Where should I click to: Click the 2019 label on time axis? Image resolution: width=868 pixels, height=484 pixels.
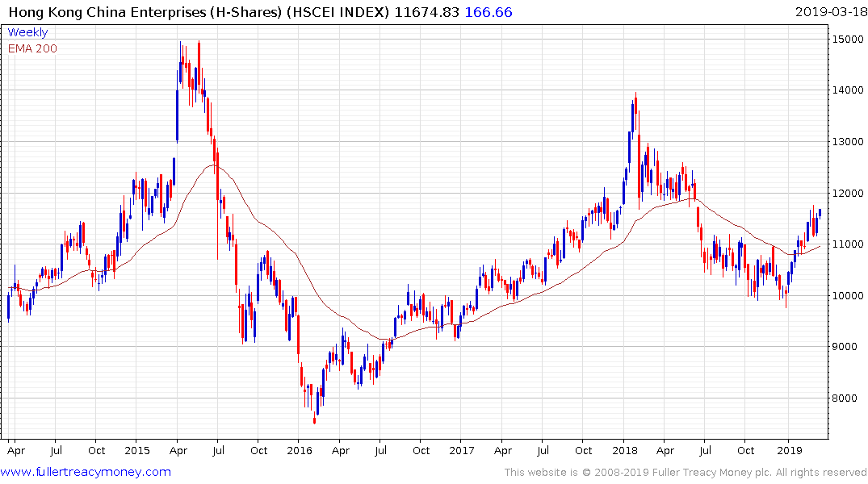[x=789, y=450]
